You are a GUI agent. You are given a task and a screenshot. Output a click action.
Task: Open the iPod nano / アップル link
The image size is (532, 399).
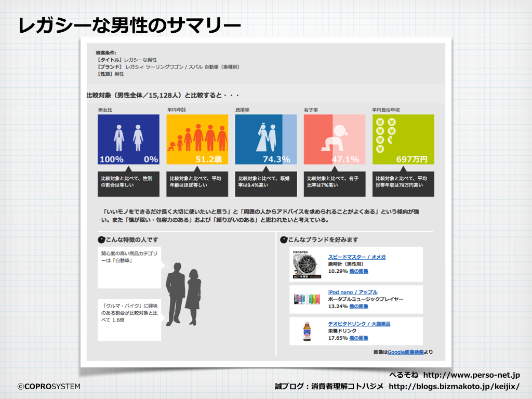(x=353, y=292)
